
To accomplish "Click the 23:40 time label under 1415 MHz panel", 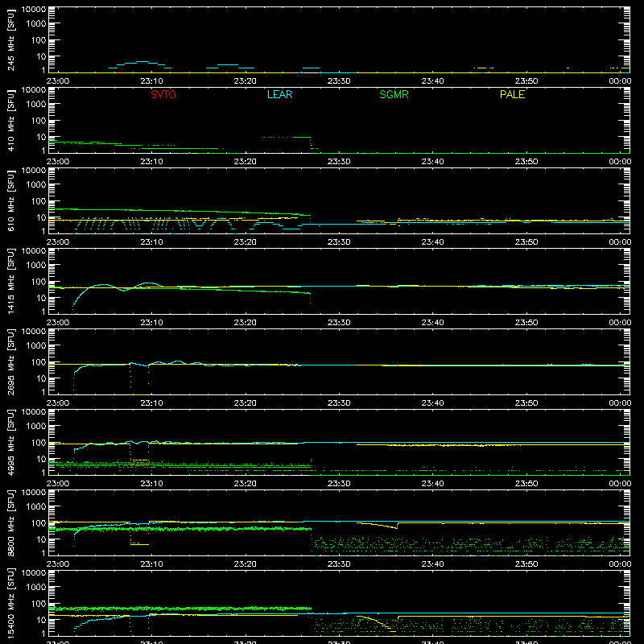I will [432, 323].
